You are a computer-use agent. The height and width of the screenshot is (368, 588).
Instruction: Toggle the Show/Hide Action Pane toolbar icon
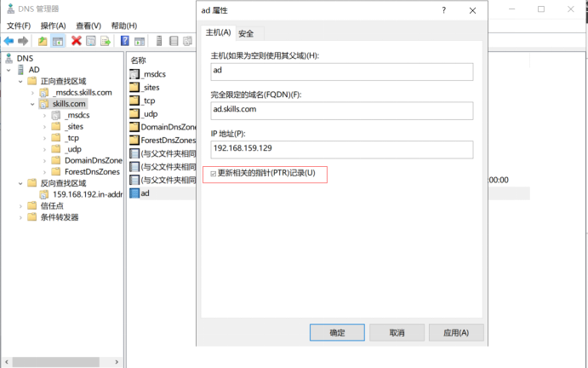pos(139,41)
